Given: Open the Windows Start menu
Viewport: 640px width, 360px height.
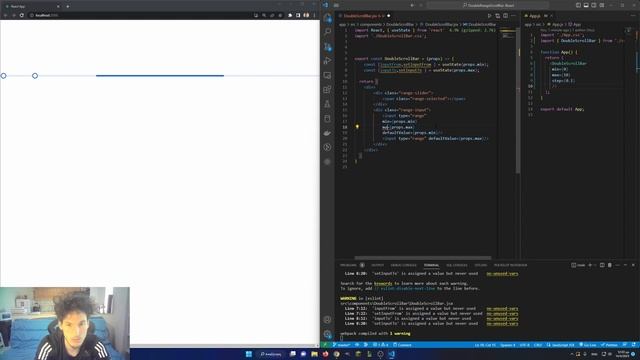Looking at the screenshot, I should [x=249, y=354].
